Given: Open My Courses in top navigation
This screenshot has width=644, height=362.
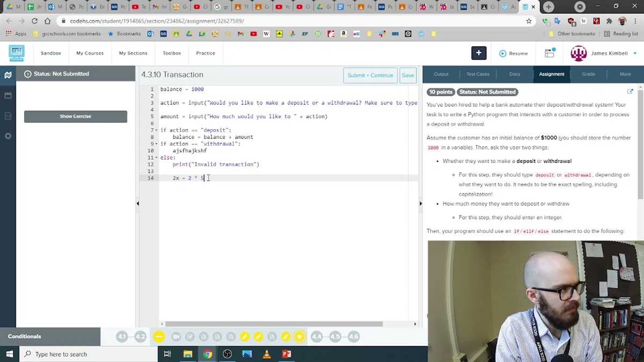Looking at the screenshot, I should 90,53.
